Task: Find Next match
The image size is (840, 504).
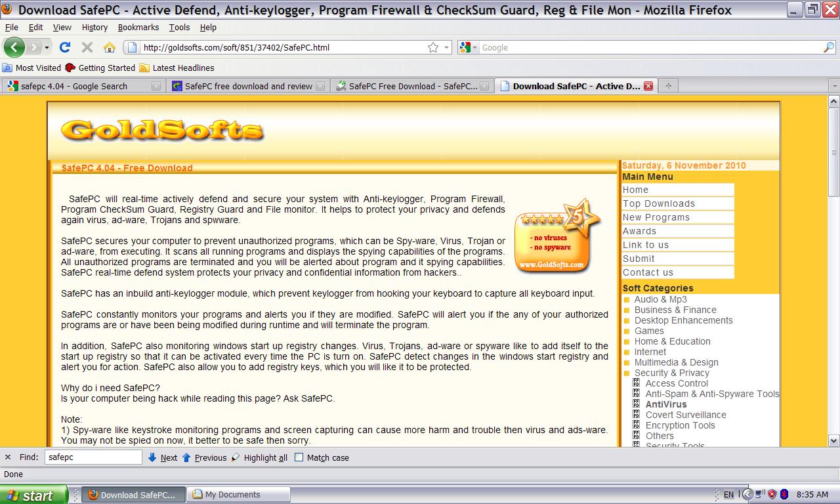Action: [162, 457]
